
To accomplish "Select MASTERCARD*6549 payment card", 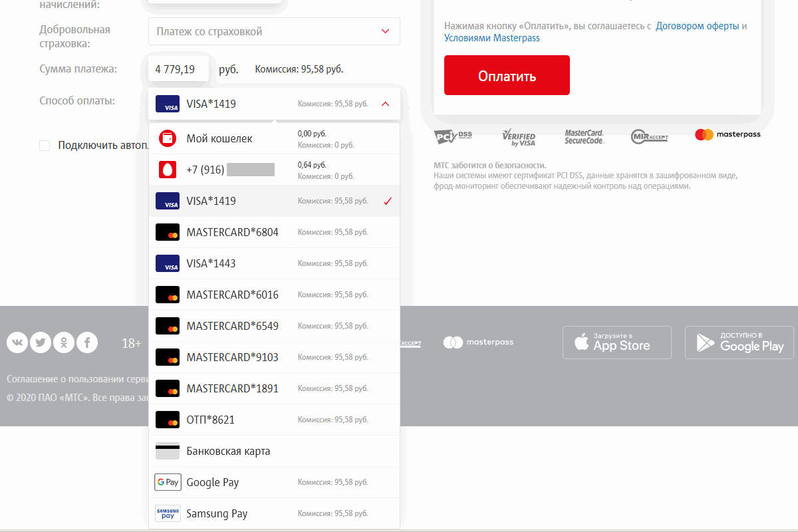I will click(274, 326).
